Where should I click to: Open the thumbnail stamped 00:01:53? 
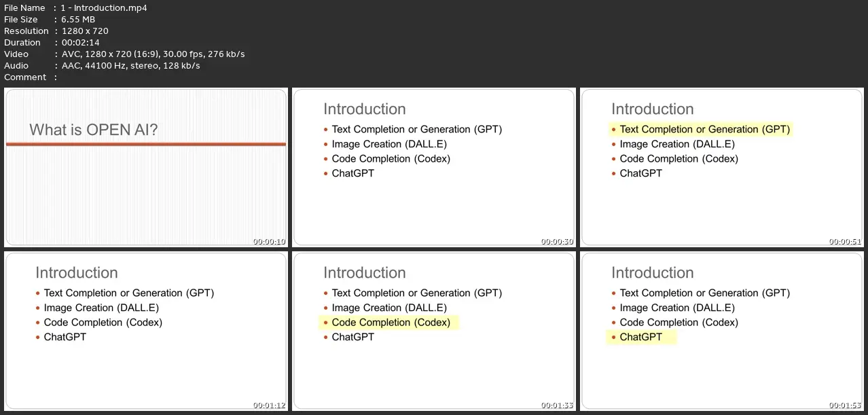point(722,331)
